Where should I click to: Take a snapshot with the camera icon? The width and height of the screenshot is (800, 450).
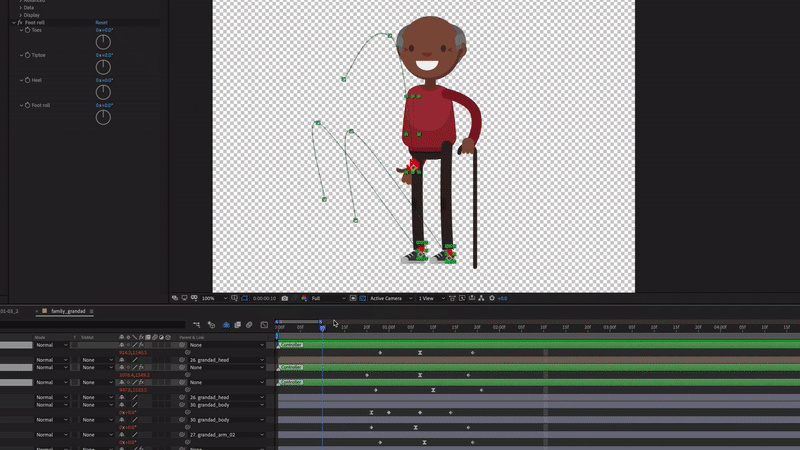[x=285, y=298]
